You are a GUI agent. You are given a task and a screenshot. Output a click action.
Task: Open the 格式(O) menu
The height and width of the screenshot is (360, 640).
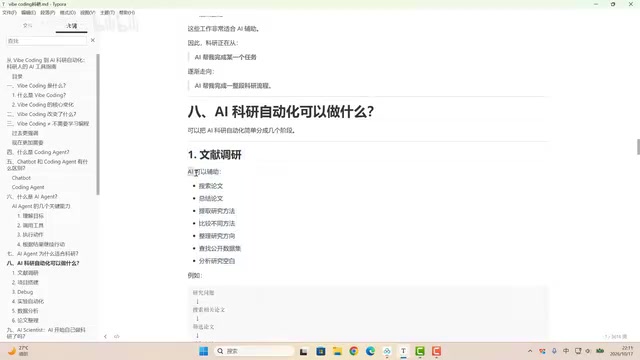(x=67, y=13)
